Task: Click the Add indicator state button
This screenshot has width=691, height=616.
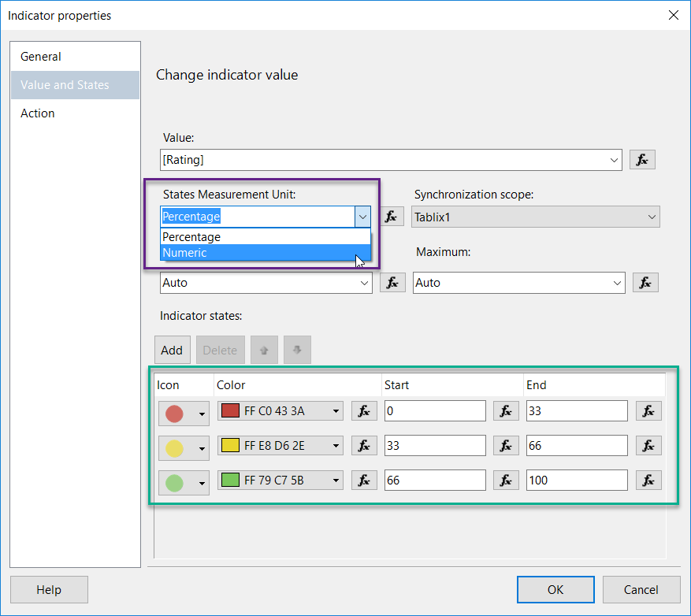Action: 172,351
